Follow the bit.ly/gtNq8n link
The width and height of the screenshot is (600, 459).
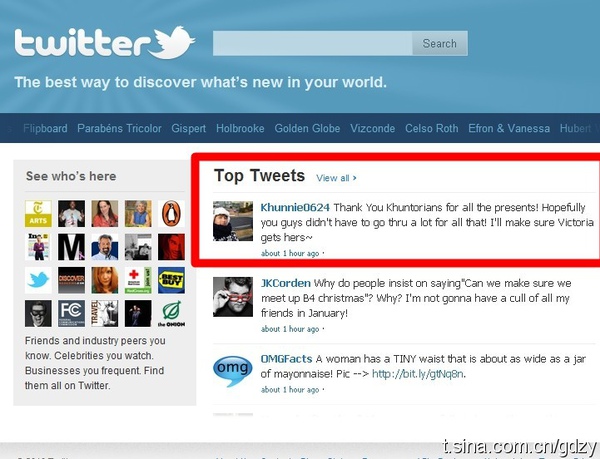417,374
